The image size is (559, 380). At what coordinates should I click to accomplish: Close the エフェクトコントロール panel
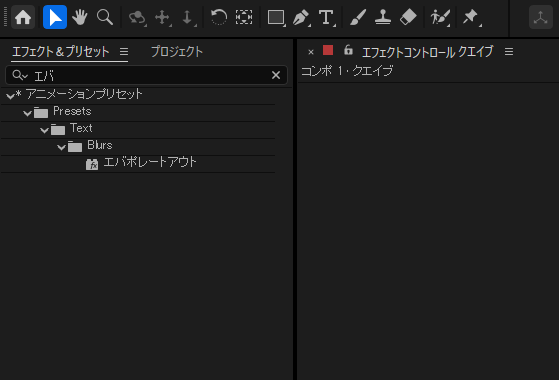311,52
